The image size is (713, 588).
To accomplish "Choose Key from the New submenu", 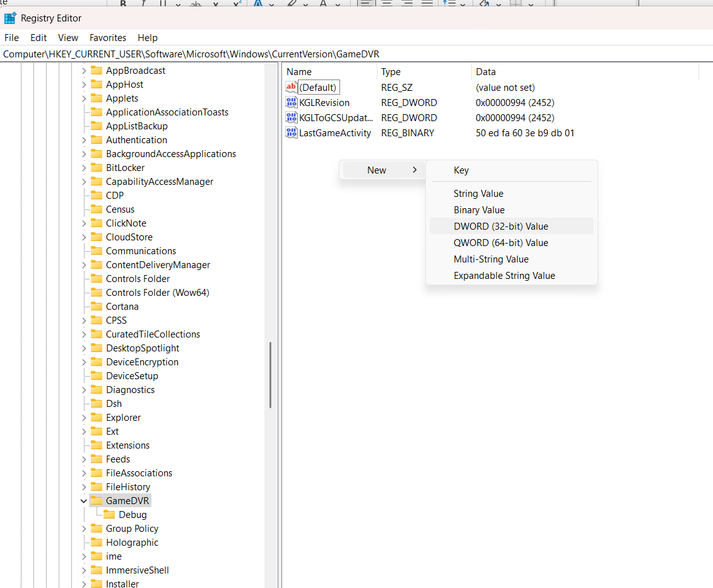I will pos(512,170).
